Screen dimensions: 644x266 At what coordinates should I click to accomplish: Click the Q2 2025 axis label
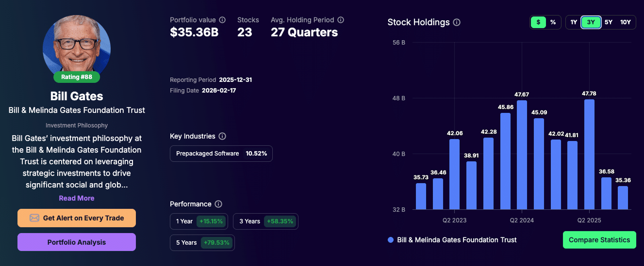[589, 220]
